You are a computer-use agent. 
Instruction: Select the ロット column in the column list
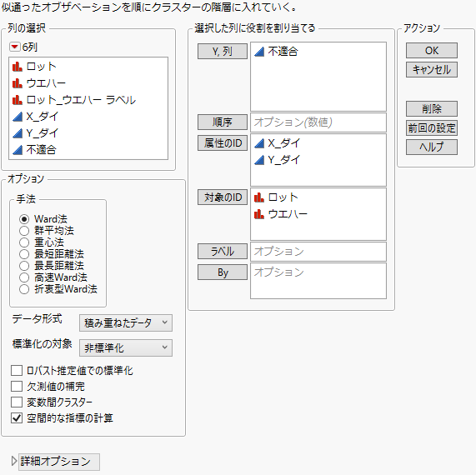pyautogui.click(x=42, y=67)
